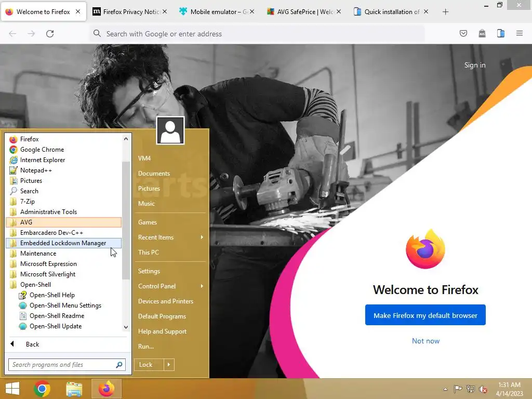The width and height of the screenshot is (532, 399).
Task: Open Internet Explorer from the start menu
Action: coord(64,160)
